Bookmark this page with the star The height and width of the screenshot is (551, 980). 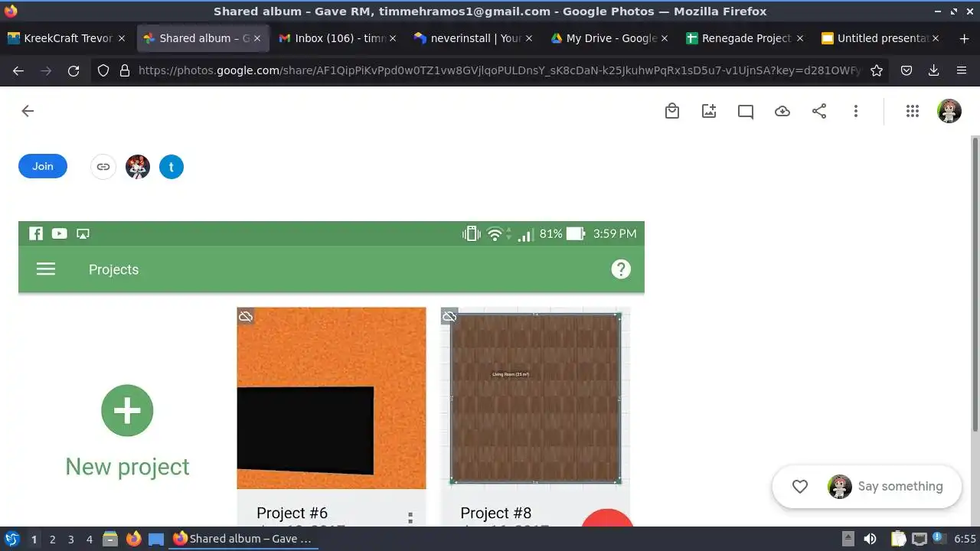coord(877,70)
